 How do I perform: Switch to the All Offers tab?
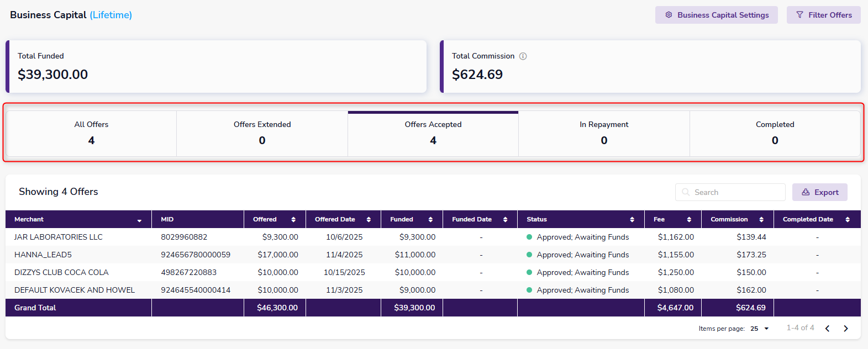pyautogui.click(x=91, y=133)
